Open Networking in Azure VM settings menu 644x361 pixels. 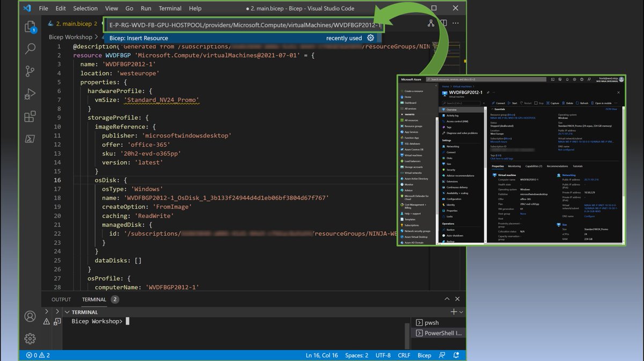point(452,146)
